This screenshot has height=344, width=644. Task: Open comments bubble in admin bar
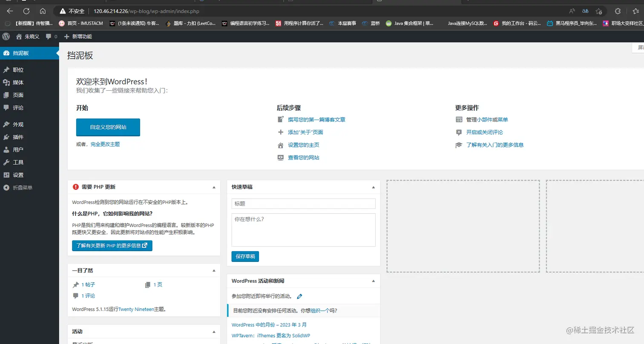pos(52,37)
